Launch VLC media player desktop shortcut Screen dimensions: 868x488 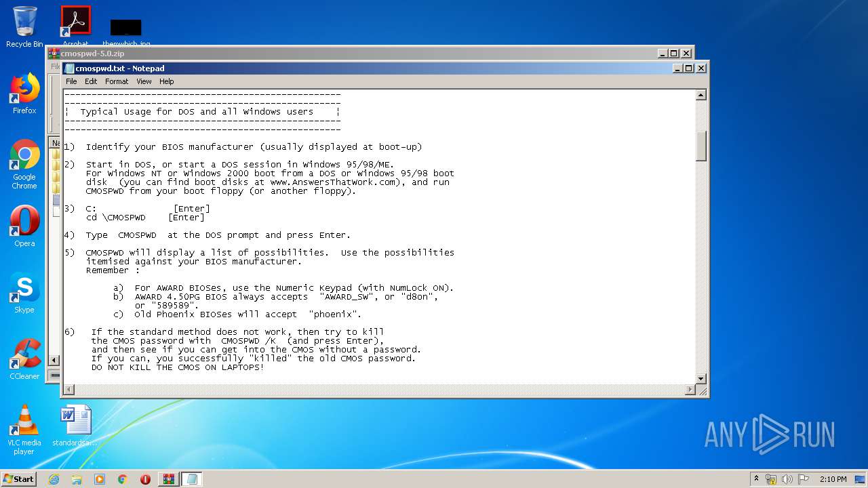click(24, 430)
